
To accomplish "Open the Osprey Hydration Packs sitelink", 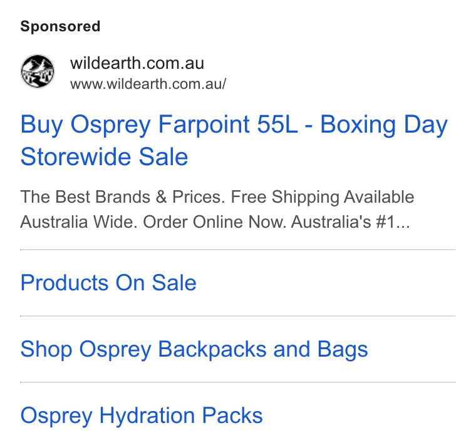I will point(142,415).
